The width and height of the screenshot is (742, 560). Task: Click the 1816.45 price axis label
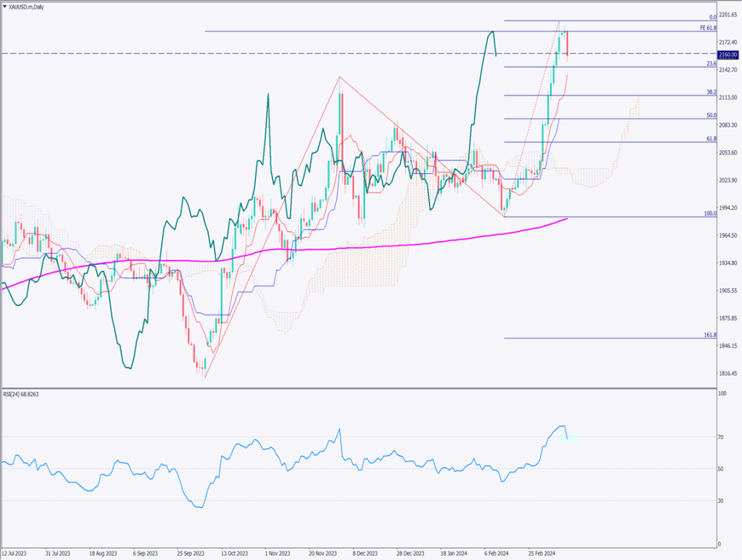[728, 373]
